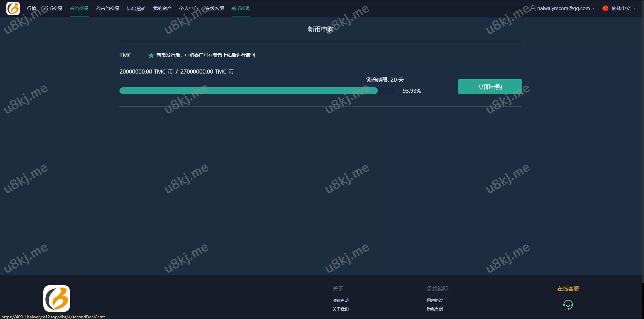
Task: Open the 行情 market tab
Action: click(x=32, y=8)
